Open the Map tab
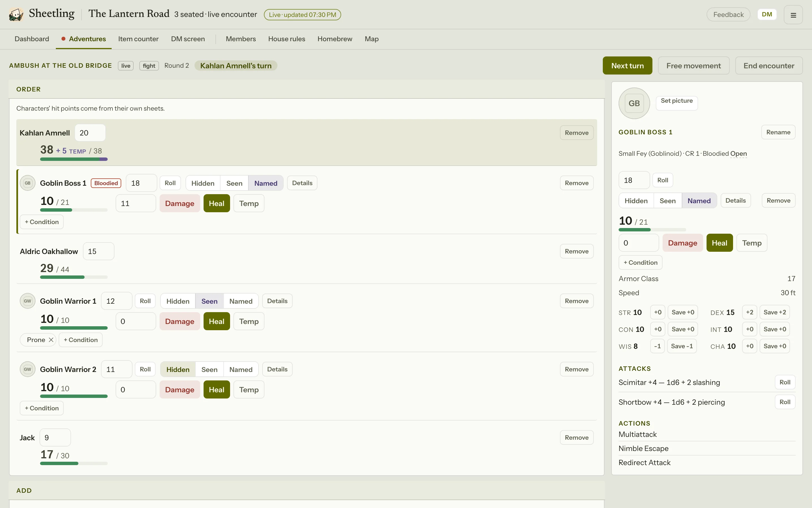 (371, 39)
